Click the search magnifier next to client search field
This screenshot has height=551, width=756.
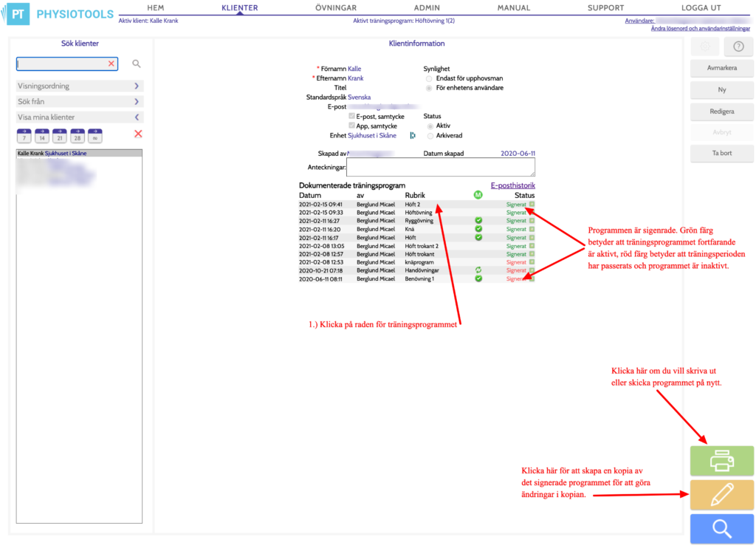137,64
